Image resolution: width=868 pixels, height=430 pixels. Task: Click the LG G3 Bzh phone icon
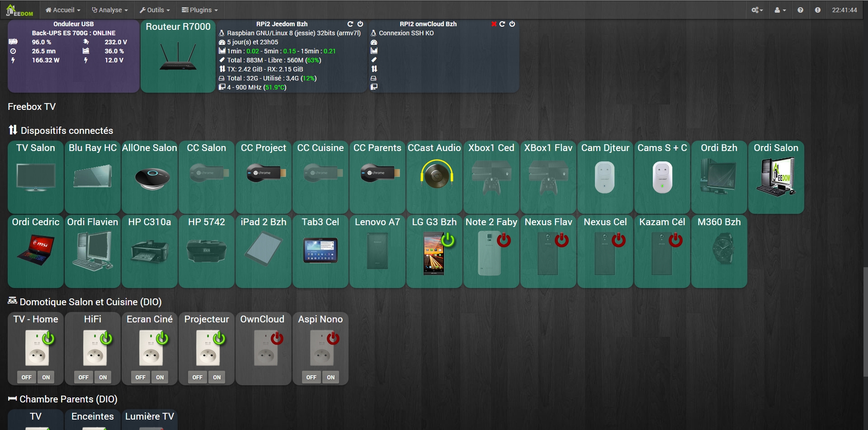pyautogui.click(x=434, y=253)
